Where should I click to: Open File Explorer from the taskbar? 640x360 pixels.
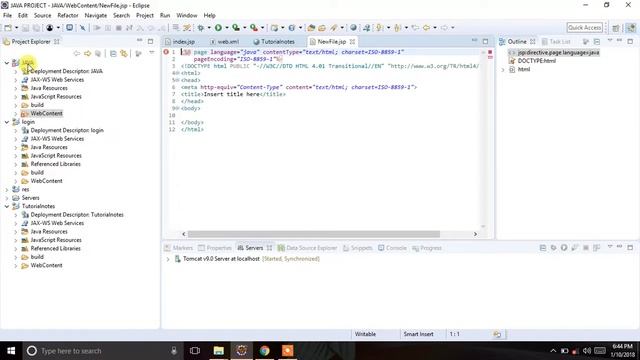point(219,351)
